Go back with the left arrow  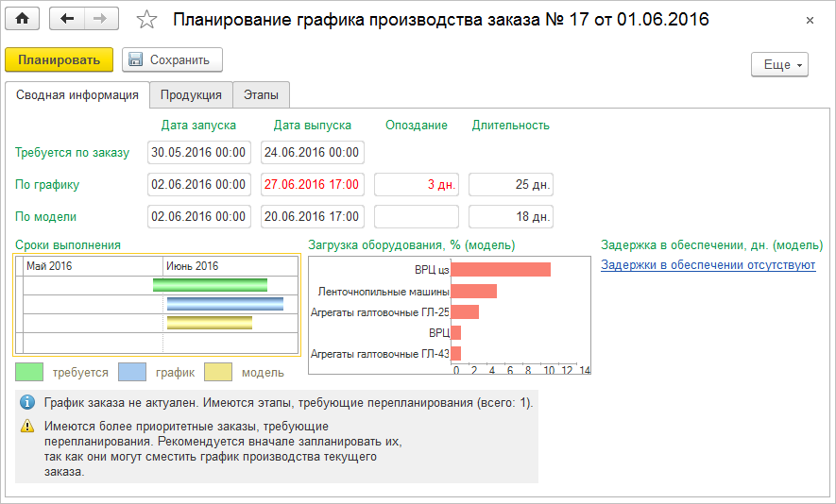[66, 19]
